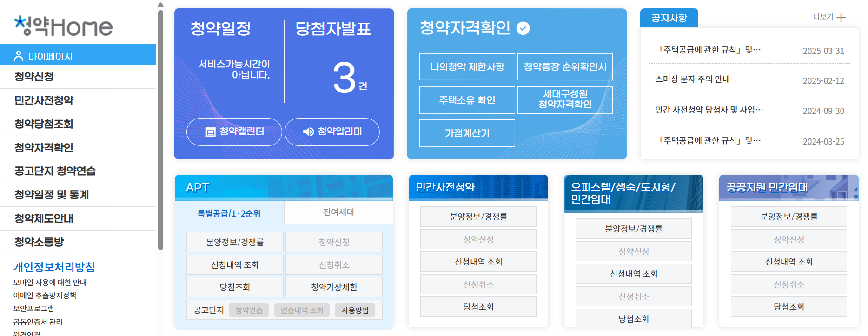Click the checkmark badge beside 청약자격확인

tap(524, 28)
